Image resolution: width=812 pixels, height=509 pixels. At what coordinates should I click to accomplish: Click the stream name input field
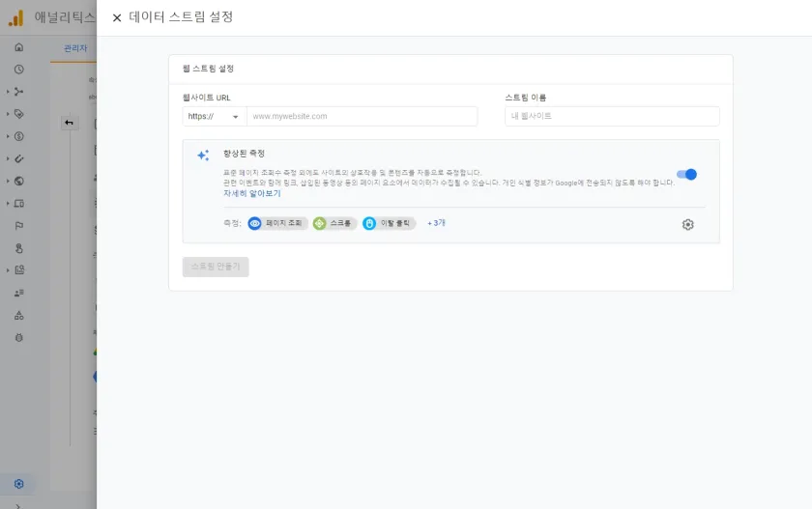tap(612, 117)
